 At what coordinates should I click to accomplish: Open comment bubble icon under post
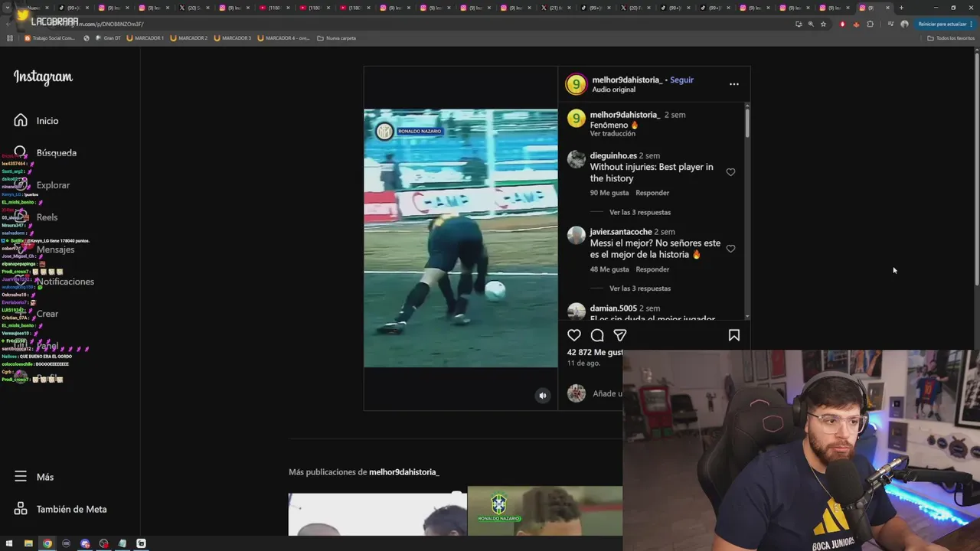click(x=597, y=335)
